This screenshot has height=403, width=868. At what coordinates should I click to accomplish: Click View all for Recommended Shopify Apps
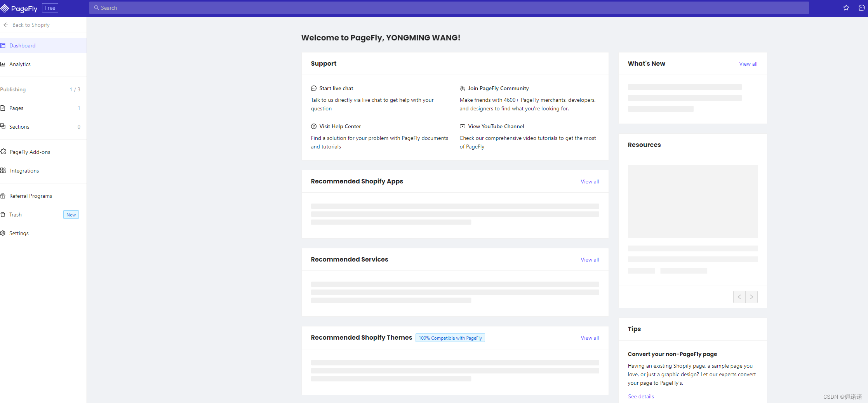point(590,181)
